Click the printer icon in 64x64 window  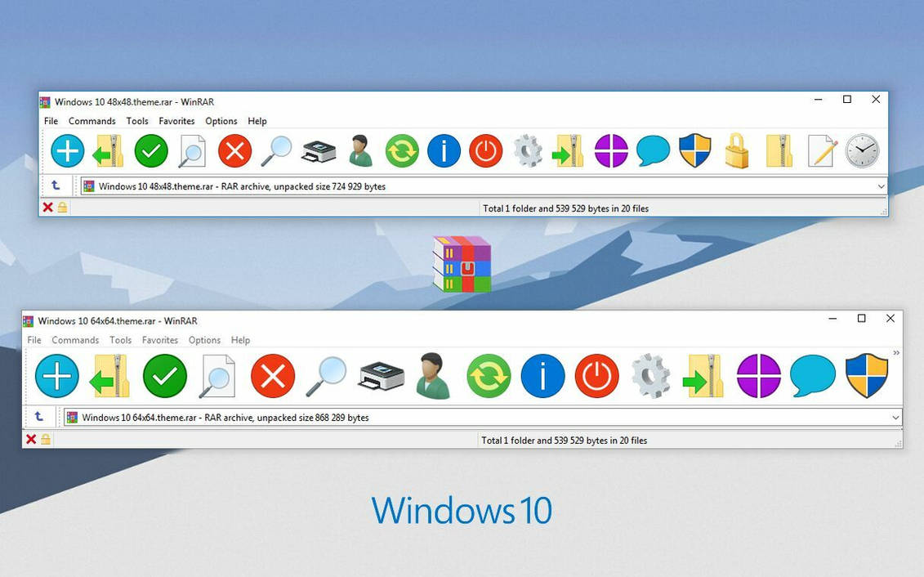[382, 378]
